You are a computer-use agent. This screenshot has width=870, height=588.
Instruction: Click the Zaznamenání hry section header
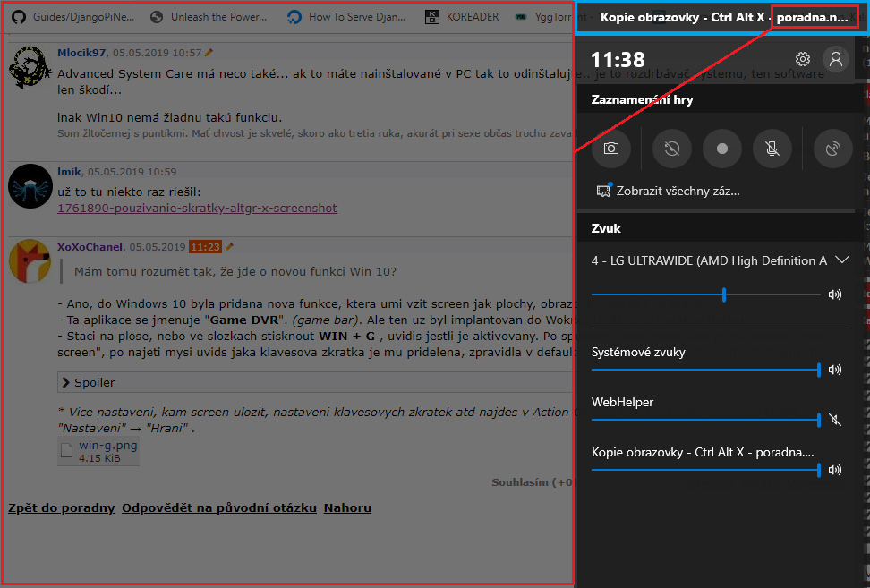coord(642,100)
